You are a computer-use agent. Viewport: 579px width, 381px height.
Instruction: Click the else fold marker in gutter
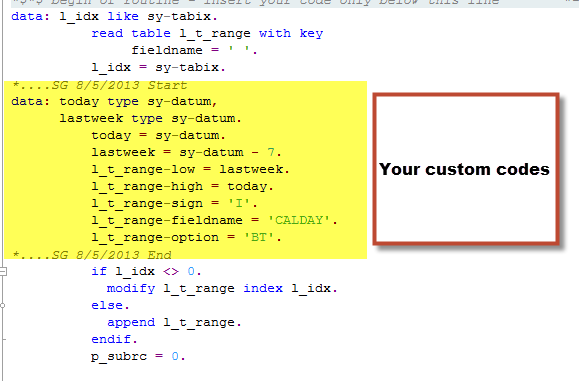point(3,306)
